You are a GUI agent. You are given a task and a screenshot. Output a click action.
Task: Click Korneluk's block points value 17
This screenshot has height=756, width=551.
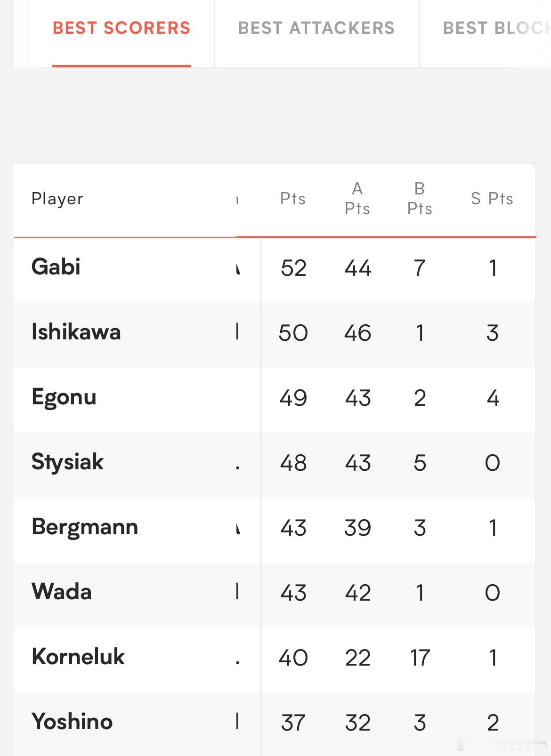420,658
